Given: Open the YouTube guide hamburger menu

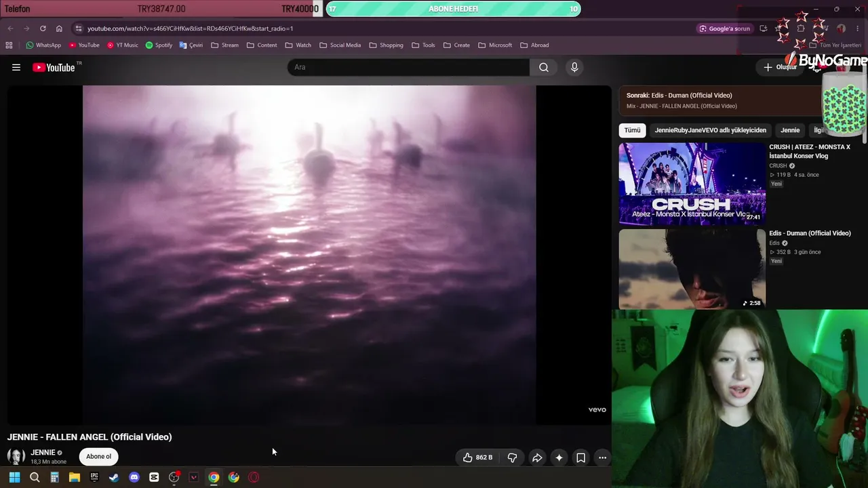Looking at the screenshot, I should [16, 67].
